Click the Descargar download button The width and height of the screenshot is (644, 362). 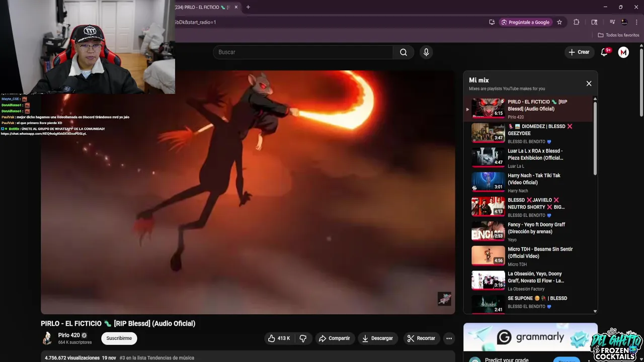(x=377, y=338)
